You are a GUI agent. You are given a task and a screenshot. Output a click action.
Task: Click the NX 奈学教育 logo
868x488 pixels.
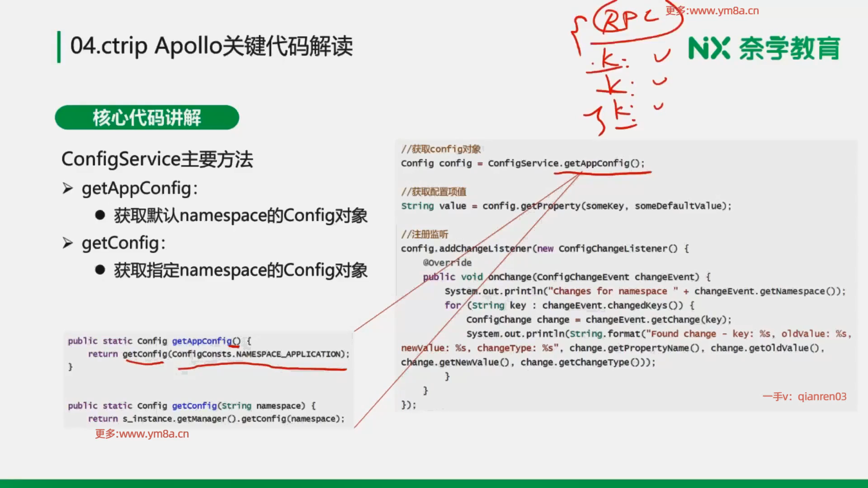coord(764,48)
